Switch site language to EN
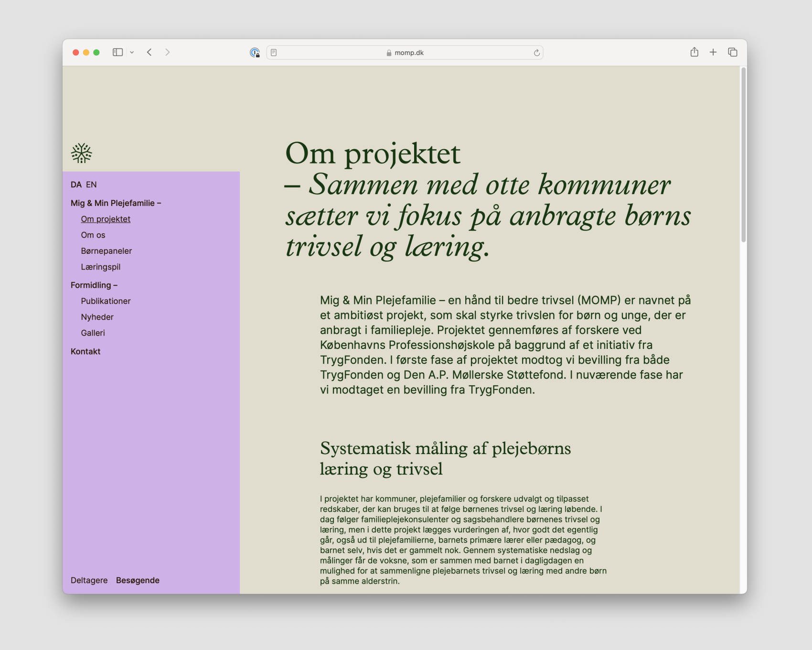Screen dimensions: 812x650 [91, 184]
